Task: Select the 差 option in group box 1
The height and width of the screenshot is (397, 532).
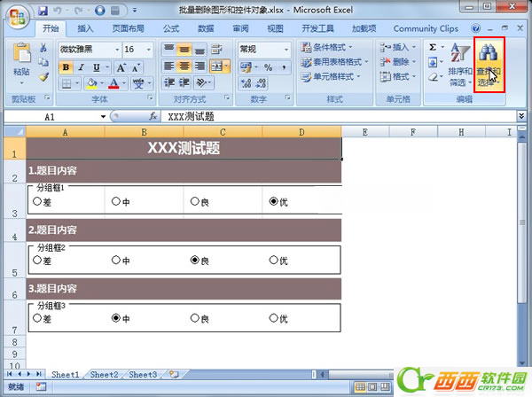Action: [36, 202]
